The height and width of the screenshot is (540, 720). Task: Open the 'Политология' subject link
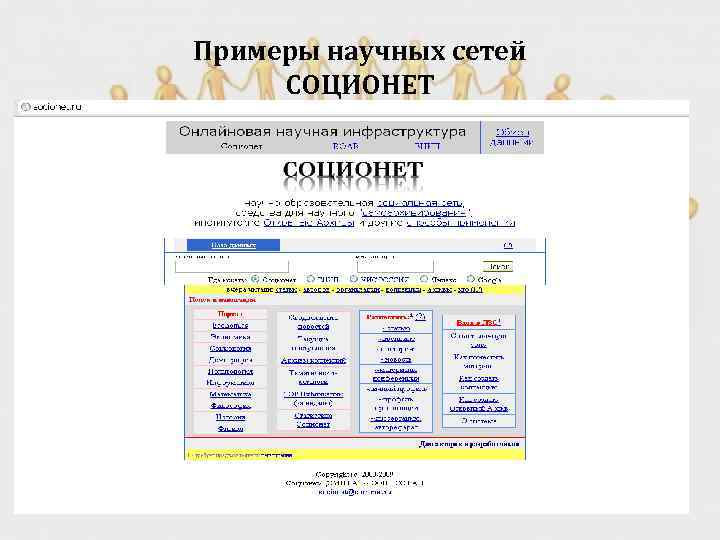pyautogui.click(x=230, y=371)
